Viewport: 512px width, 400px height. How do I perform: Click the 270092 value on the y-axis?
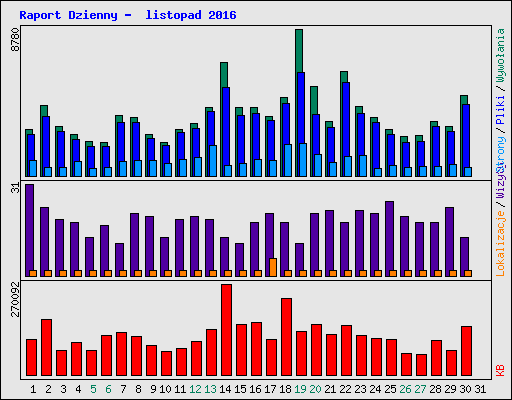pos(15,299)
